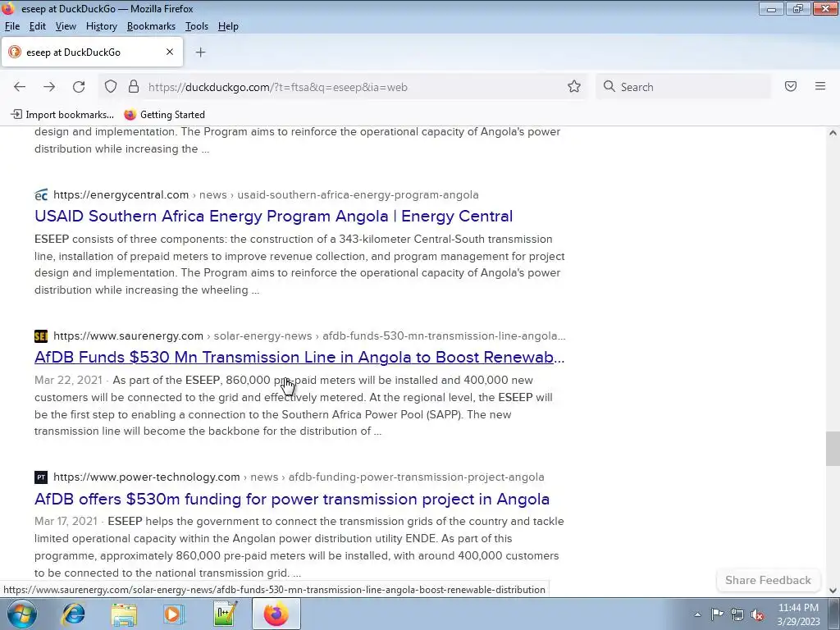View site security padlock info
This screenshot has width=840, height=630.
(134, 87)
